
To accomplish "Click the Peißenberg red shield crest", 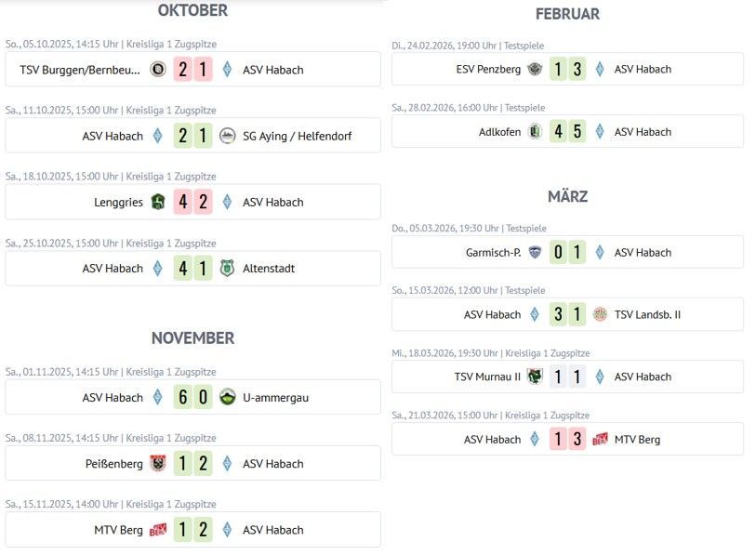I will point(158,463).
